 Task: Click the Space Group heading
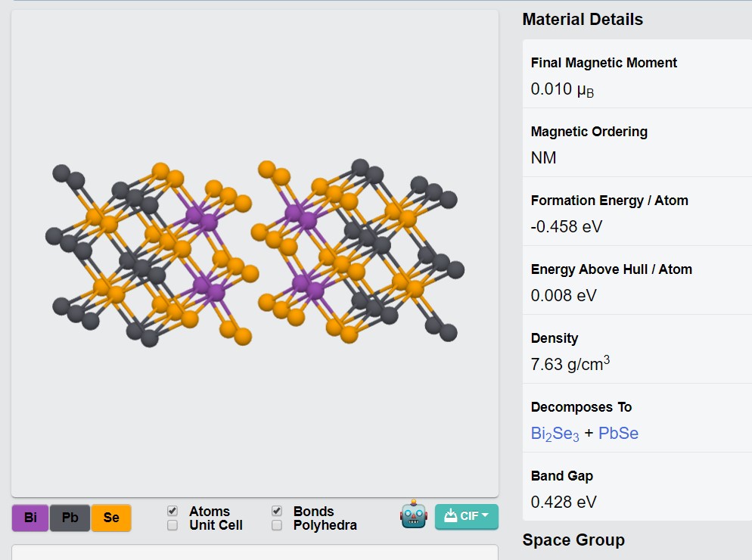tap(573, 540)
